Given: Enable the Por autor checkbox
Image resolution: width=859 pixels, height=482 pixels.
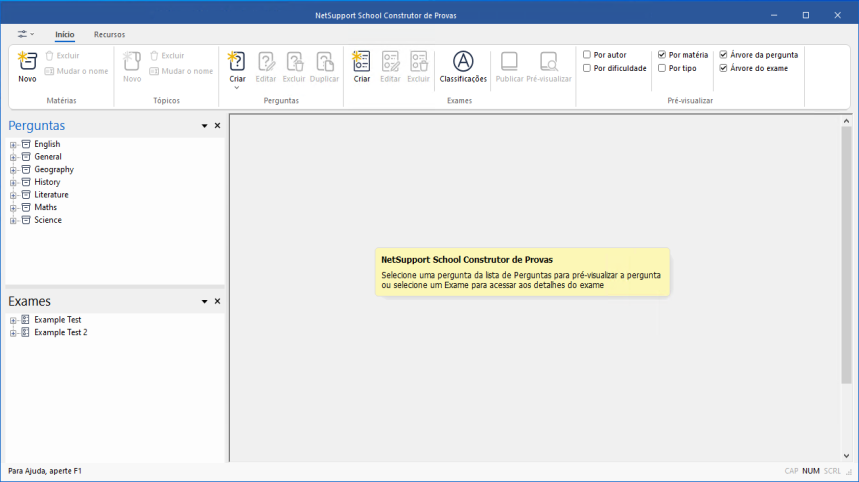Looking at the screenshot, I should [587, 55].
